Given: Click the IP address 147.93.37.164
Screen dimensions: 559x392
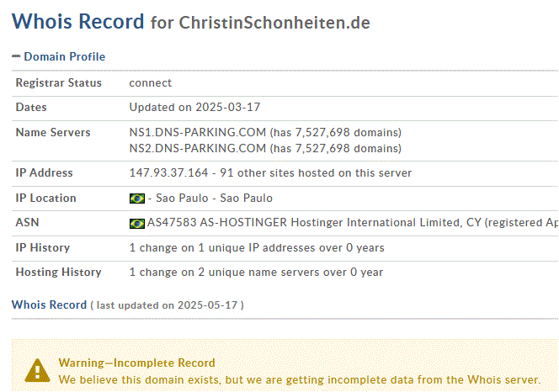Looking at the screenshot, I should tap(168, 172).
